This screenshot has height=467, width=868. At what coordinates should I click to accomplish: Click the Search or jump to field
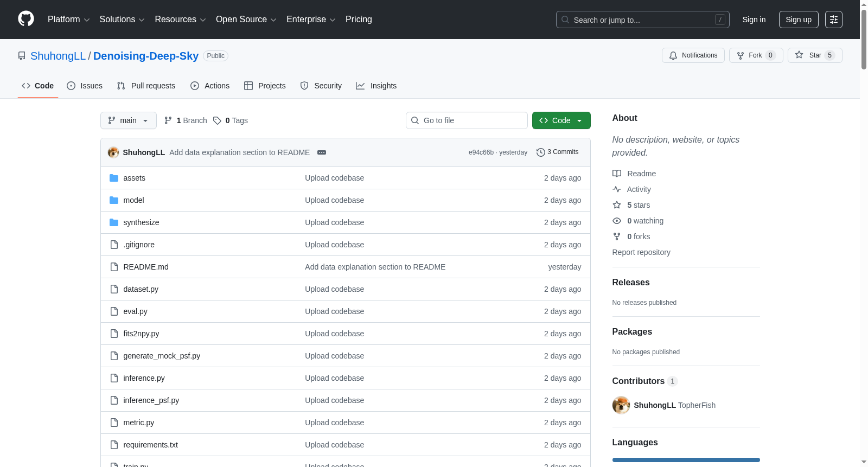643,20
